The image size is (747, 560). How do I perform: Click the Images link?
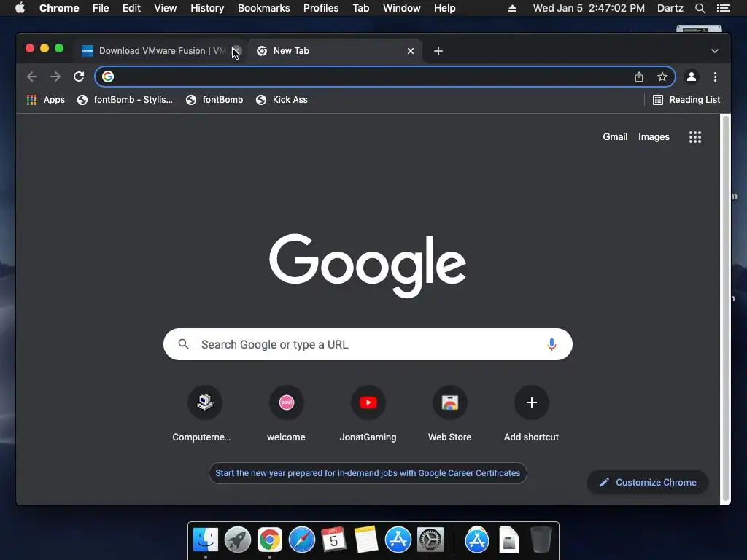click(654, 136)
